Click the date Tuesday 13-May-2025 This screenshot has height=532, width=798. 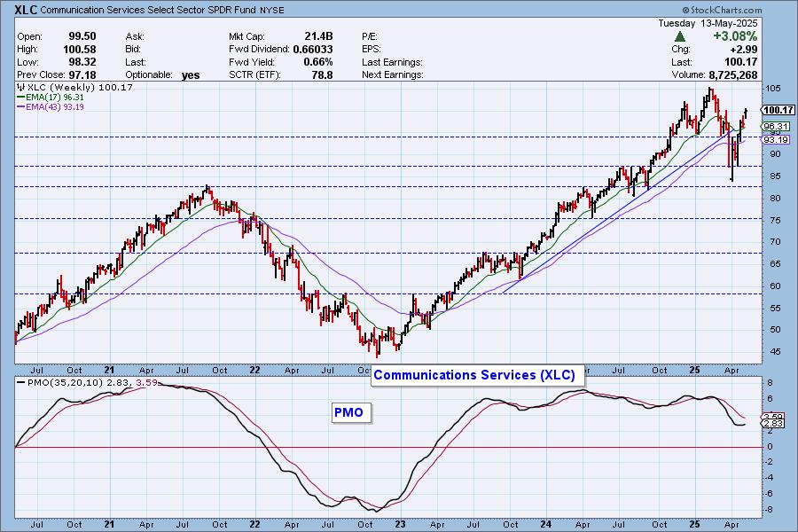708,23
